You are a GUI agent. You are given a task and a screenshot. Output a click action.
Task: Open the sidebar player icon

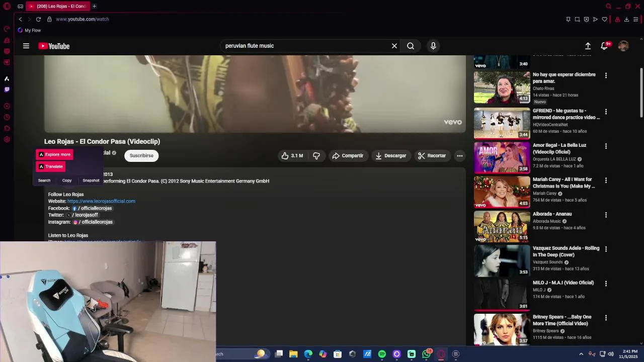(x=7, y=106)
